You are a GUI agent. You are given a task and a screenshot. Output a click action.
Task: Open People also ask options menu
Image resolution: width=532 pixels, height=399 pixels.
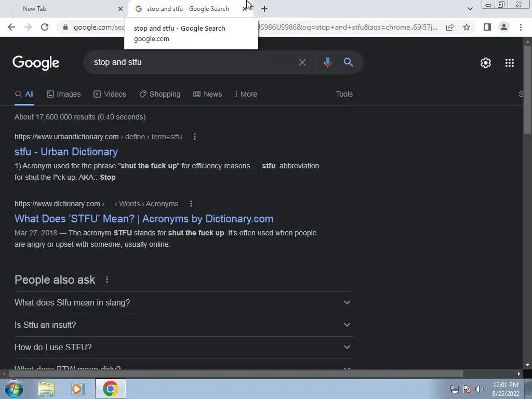tap(107, 280)
